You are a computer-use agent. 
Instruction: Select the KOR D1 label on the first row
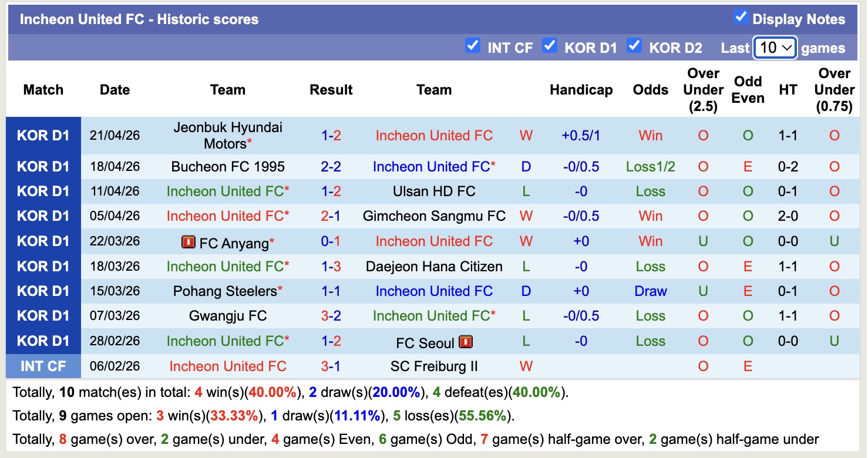[x=43, y=135]
